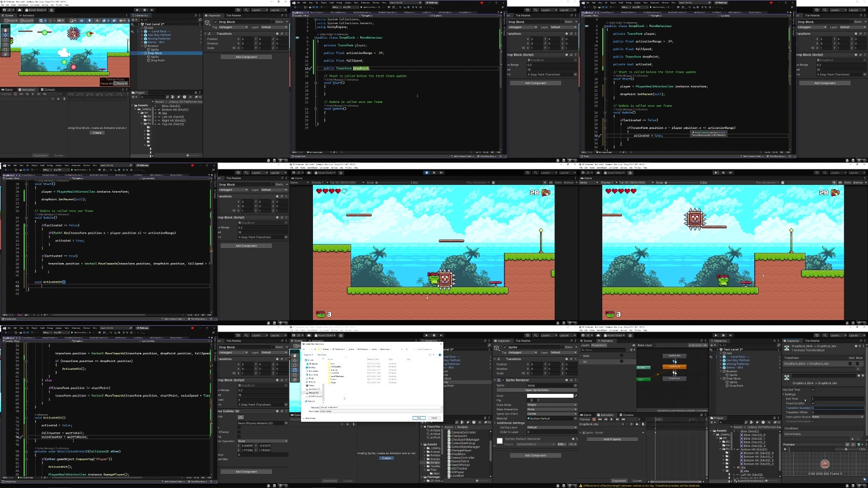
Task: Open Interruption Source 'None' dropdown
Action: point(838,417)
